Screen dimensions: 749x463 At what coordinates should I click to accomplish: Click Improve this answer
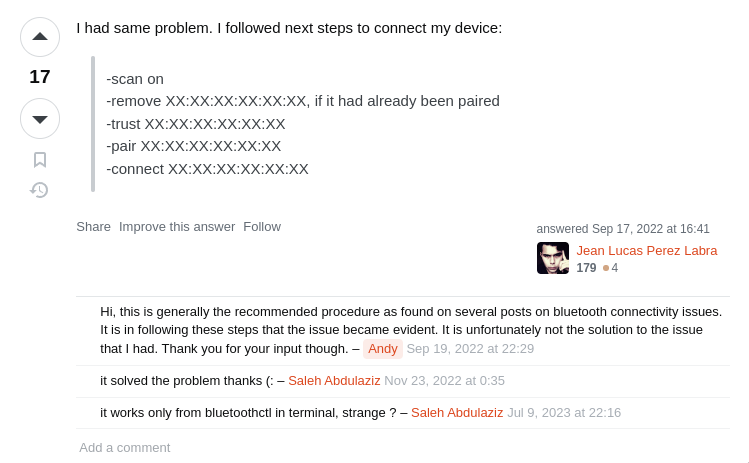click(177, 226)
